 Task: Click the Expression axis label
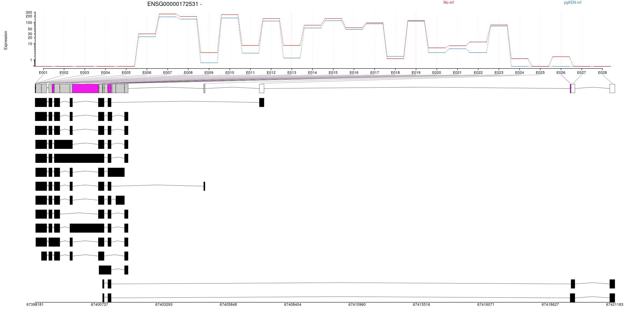click(x=6, y=40)
